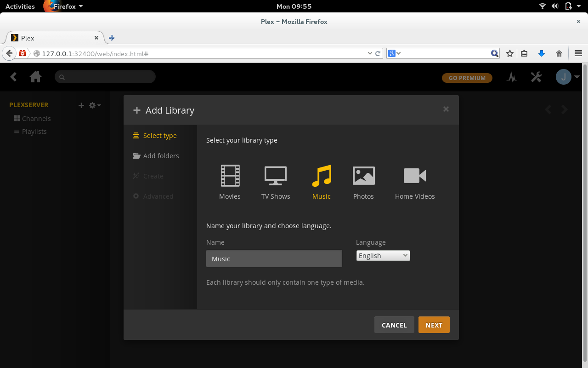Click the PLEXSERVER heading
This screenshot has height=368, width=588.
[x=28, y=105]
